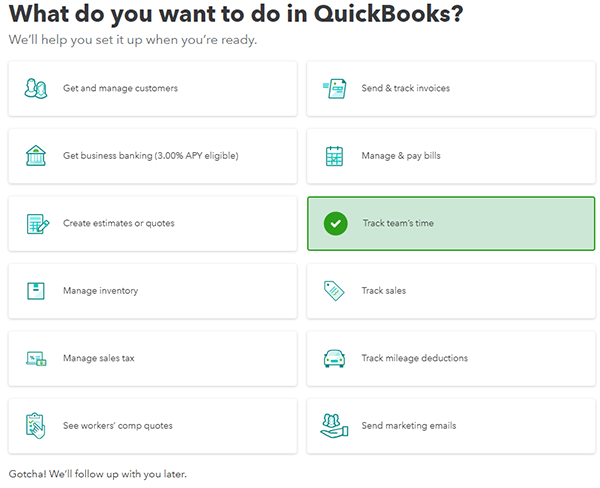
Task: Select the See workers' comp quotes card
Action: point(153,426)
